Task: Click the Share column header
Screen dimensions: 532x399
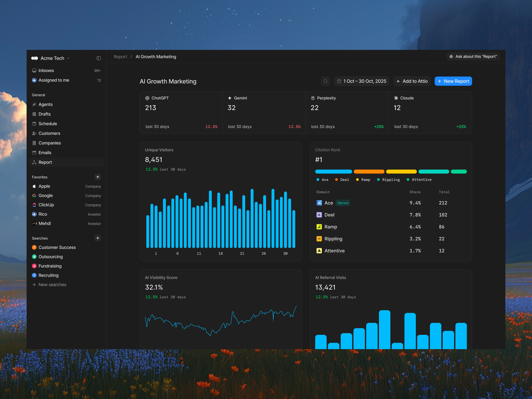Action: pos(415,192)
